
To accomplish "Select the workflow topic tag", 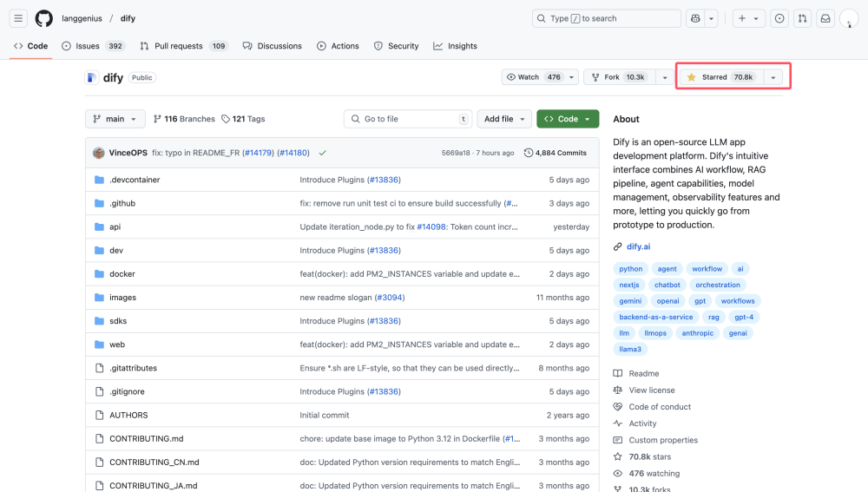I will [707, 268].
